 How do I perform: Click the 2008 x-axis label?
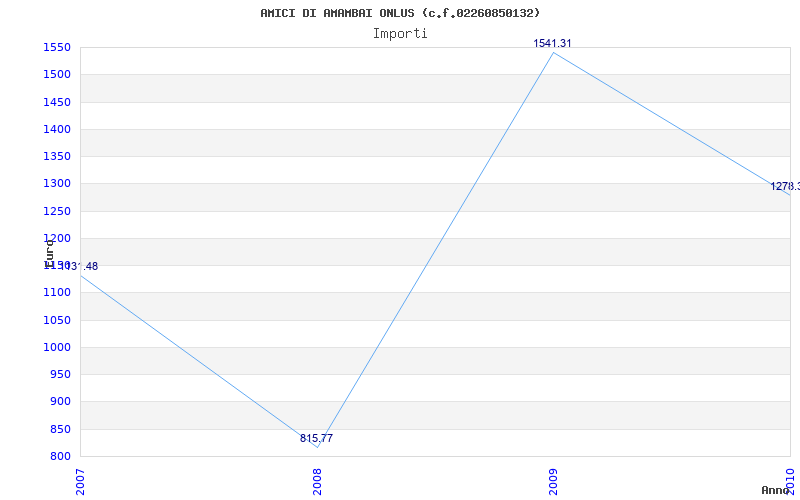[x=317, y=482]
